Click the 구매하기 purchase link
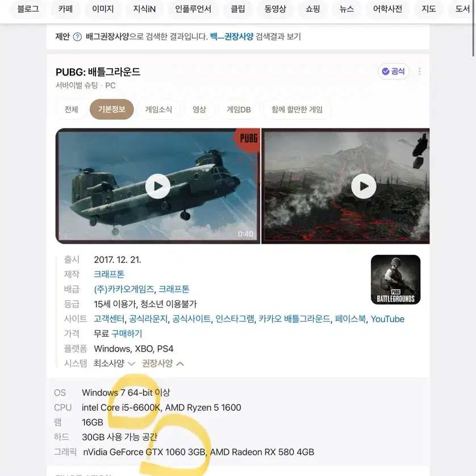This screenshot has width=476, height=476. pos(127,334)
